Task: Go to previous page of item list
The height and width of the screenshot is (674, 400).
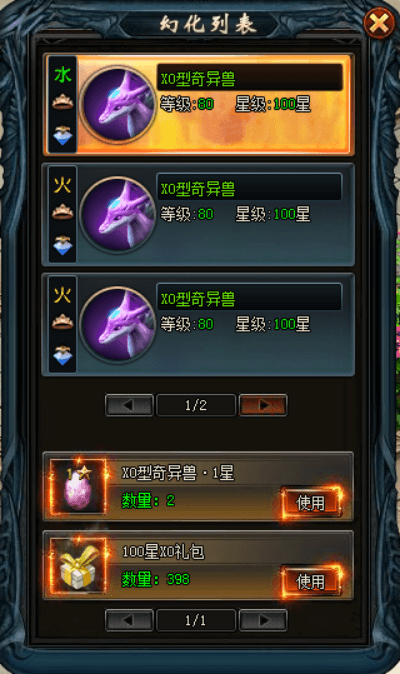Action: 129,620
